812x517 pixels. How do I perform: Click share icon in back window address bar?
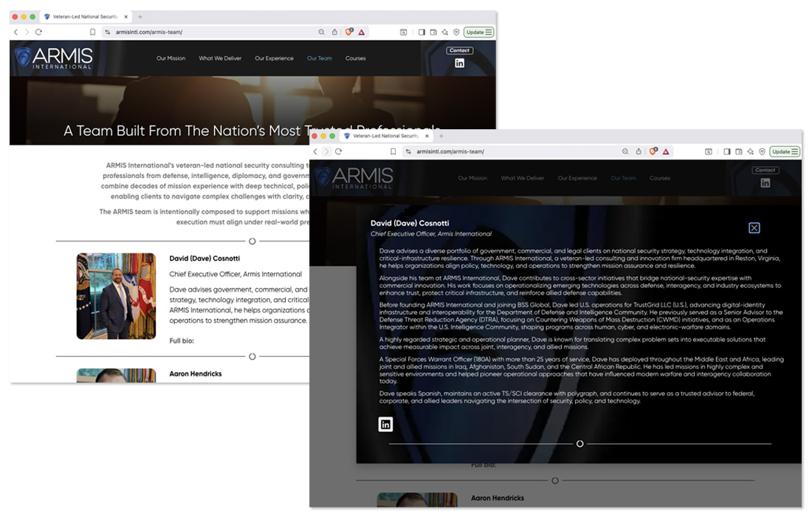click(334, 32)
